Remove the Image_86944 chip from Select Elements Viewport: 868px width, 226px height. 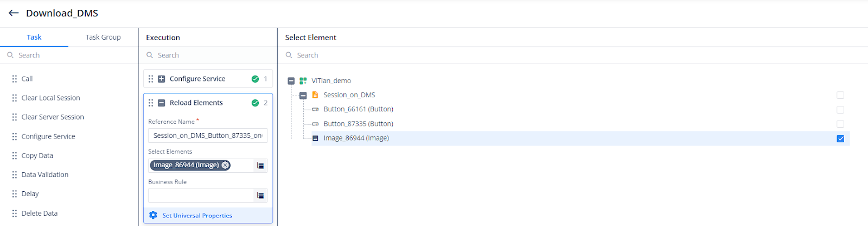[x=225, y=165]
